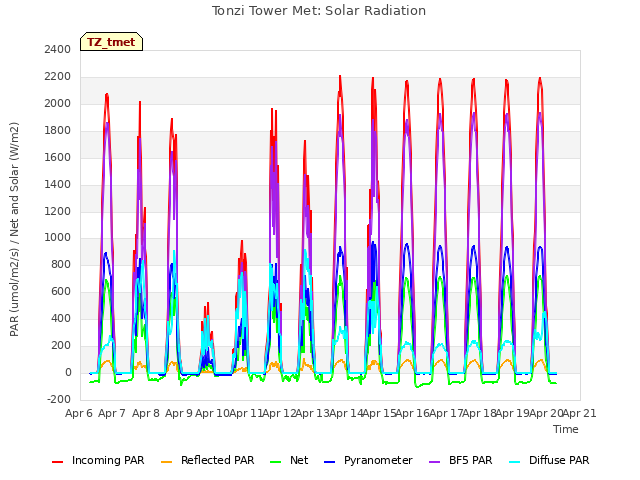The width and height of the screenshot is (640, 480).
Task: Click the chart title Tonzi Tower Met: Solar Radiation
Action: click(x=319, y=11)
